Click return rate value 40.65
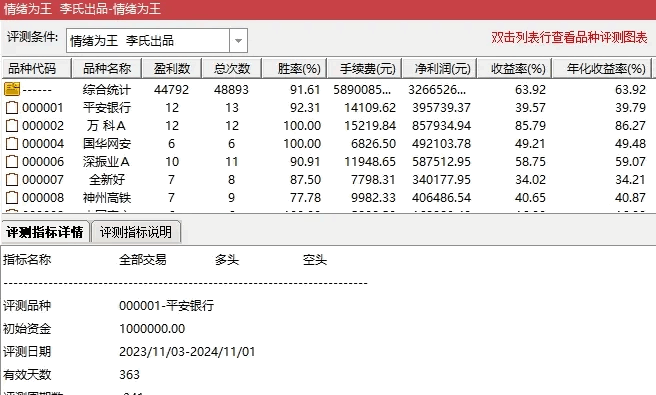This screenshot has height=395, width=656. [x=530, y=198]
